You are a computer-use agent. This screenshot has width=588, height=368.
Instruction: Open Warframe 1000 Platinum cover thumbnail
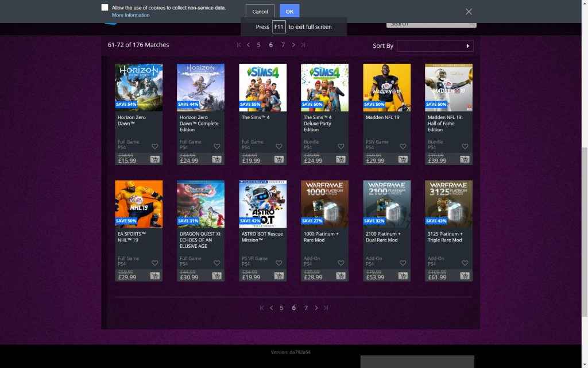[325, 204]
